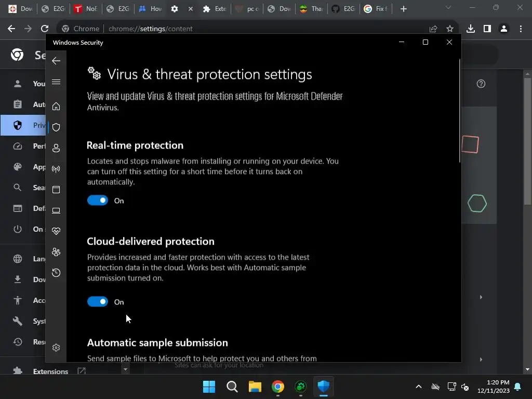Bookmark this page with star icon
532x399 pixels.
(449, 29)
